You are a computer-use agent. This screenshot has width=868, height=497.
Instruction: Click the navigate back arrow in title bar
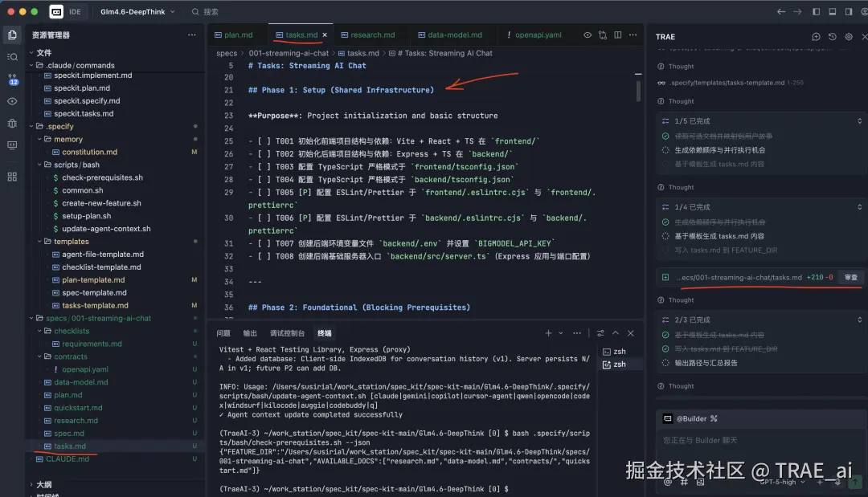coord(781,11)
